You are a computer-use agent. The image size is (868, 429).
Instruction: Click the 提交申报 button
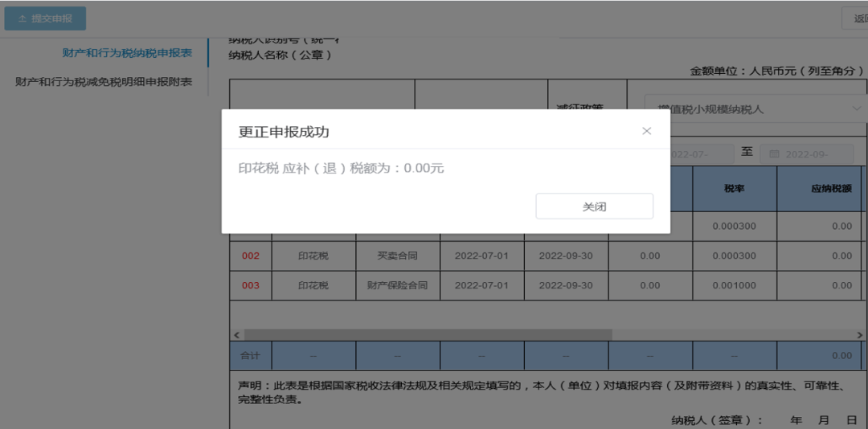click(45, 18)
